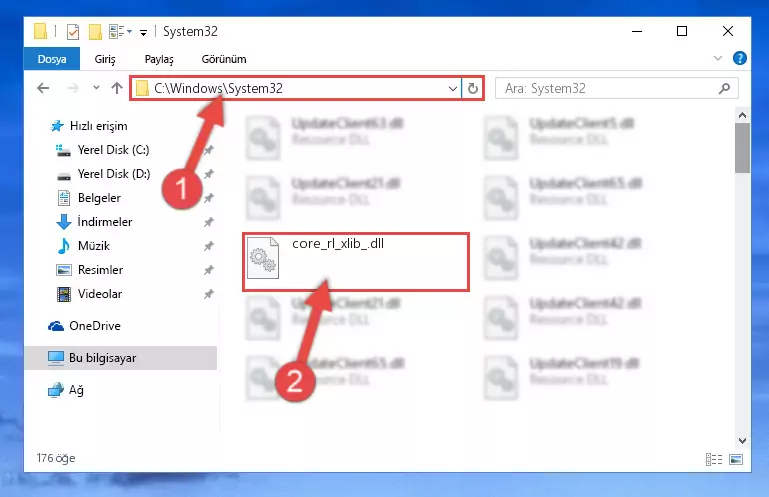Open the recent locations dropdown arrow
The height and width of the screenshot is (497, 769).
[96, 88]
